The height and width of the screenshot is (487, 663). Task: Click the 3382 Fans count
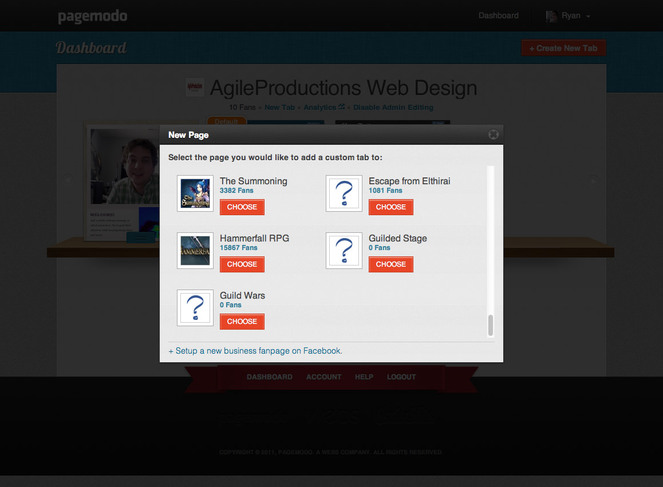click(x=236, y=191)
